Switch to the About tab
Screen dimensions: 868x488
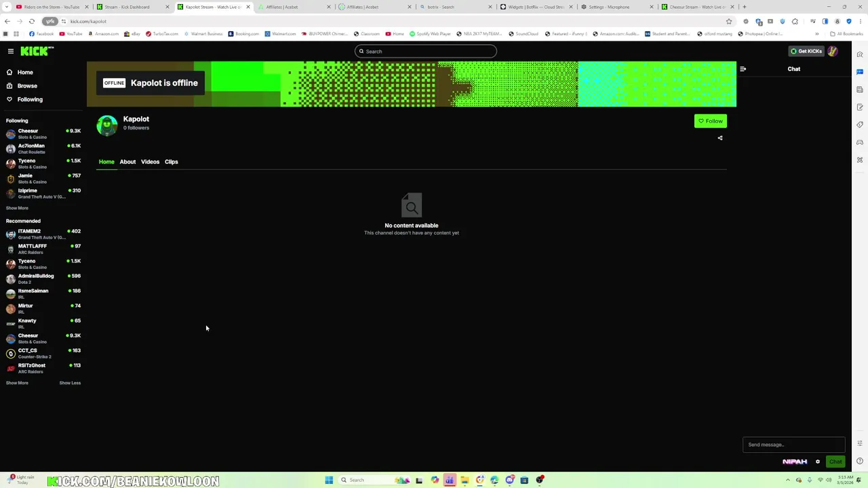127,162
